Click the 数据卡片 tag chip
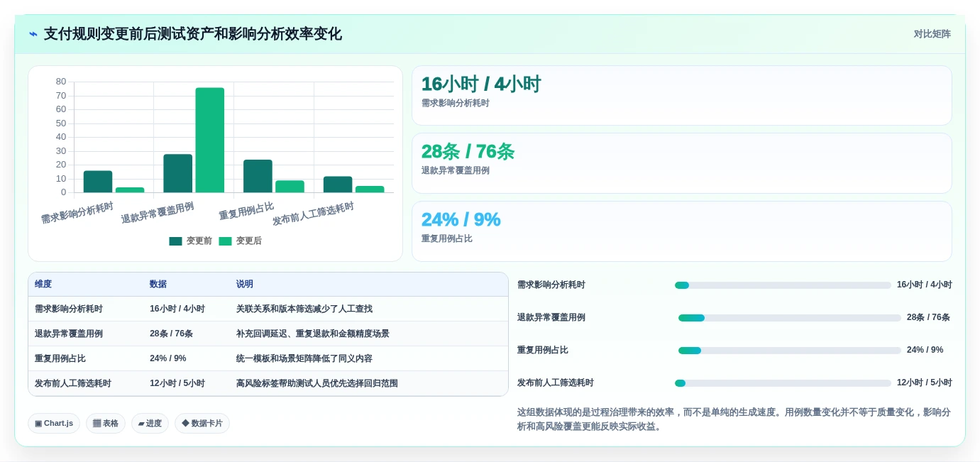Image resolution: width=980 pixels, height=462 pixels. point(202,424)
